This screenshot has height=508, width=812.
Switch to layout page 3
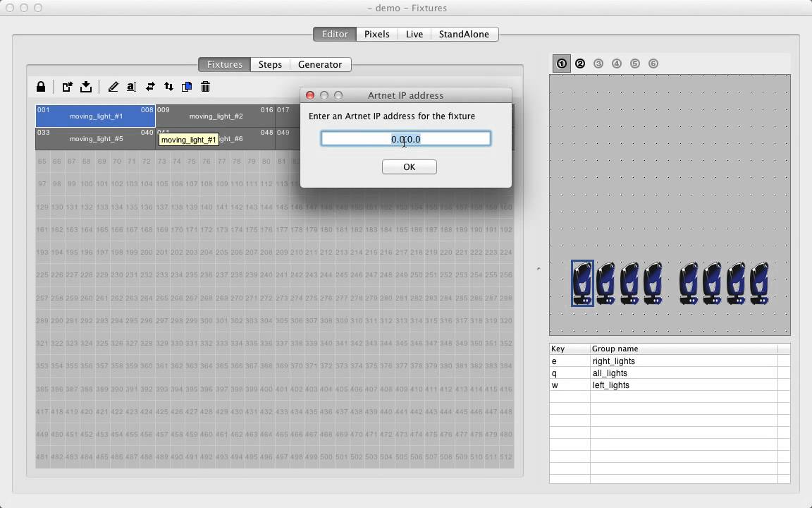[598, 64]
